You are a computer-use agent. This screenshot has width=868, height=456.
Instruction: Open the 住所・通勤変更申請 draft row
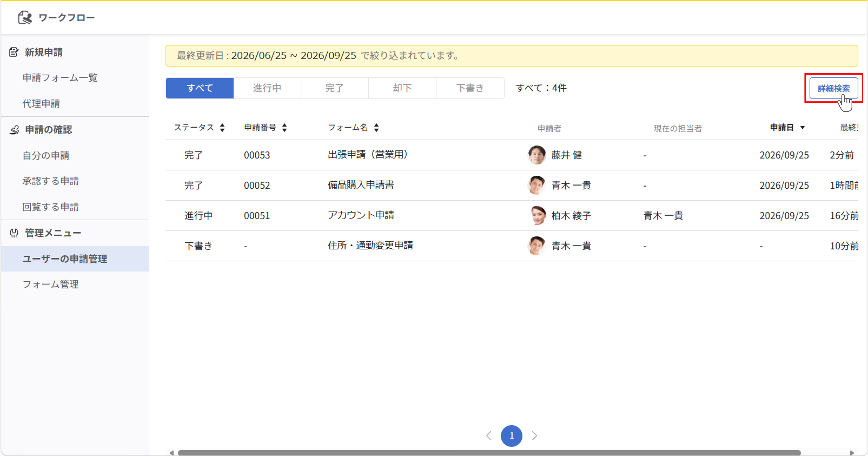pyautogui.click(x=512, y=246)
